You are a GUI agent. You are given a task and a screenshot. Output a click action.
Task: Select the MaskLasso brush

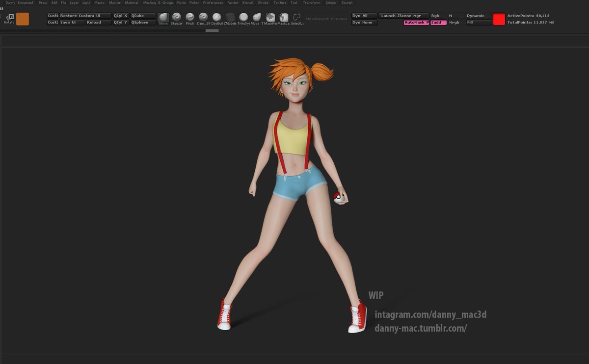point(283,19)
